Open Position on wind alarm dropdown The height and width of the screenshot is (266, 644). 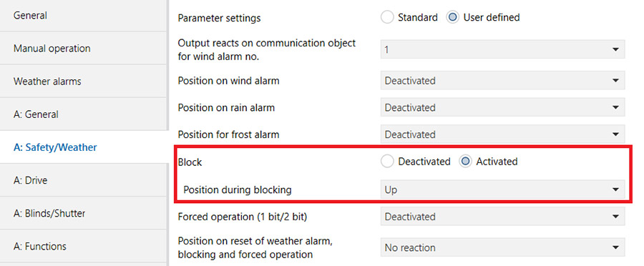[503, 81]
